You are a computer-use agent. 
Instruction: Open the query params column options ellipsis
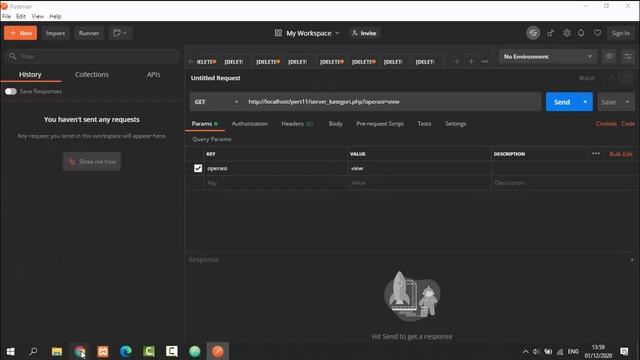tap(596, 154)
